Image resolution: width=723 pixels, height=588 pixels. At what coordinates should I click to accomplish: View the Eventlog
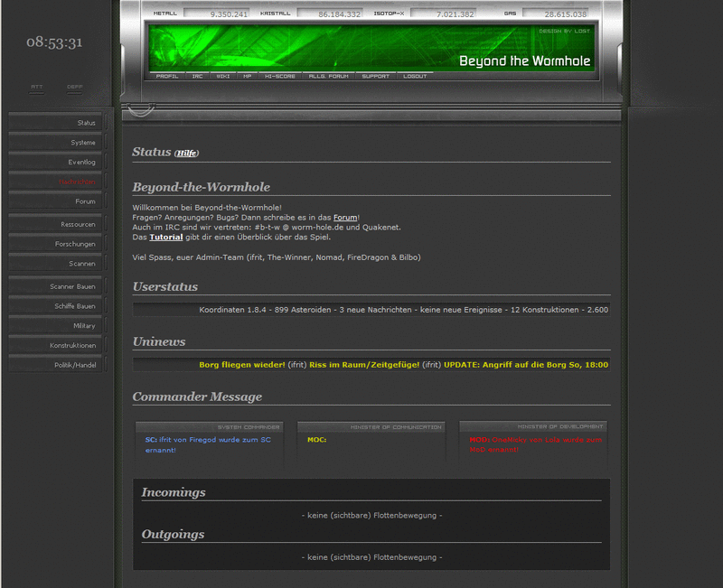pyautogui.click(x=81, y=162)
